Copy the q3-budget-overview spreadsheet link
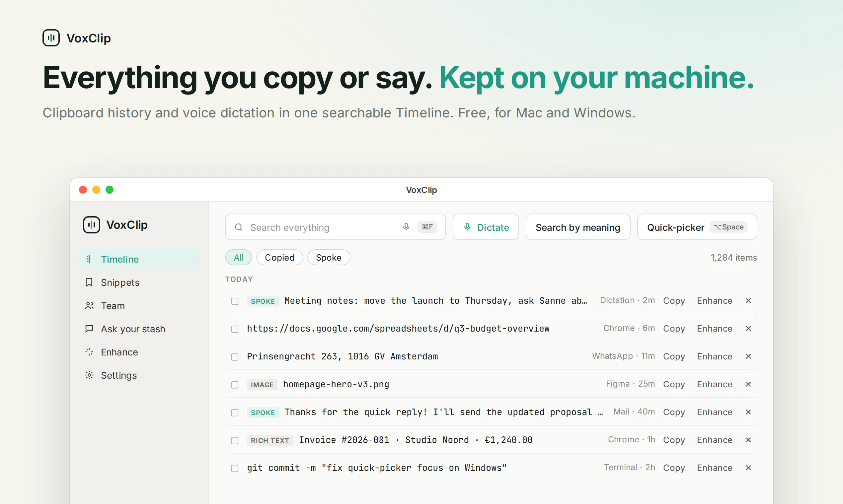Screen dimensions: 843x504 (674, 328)
